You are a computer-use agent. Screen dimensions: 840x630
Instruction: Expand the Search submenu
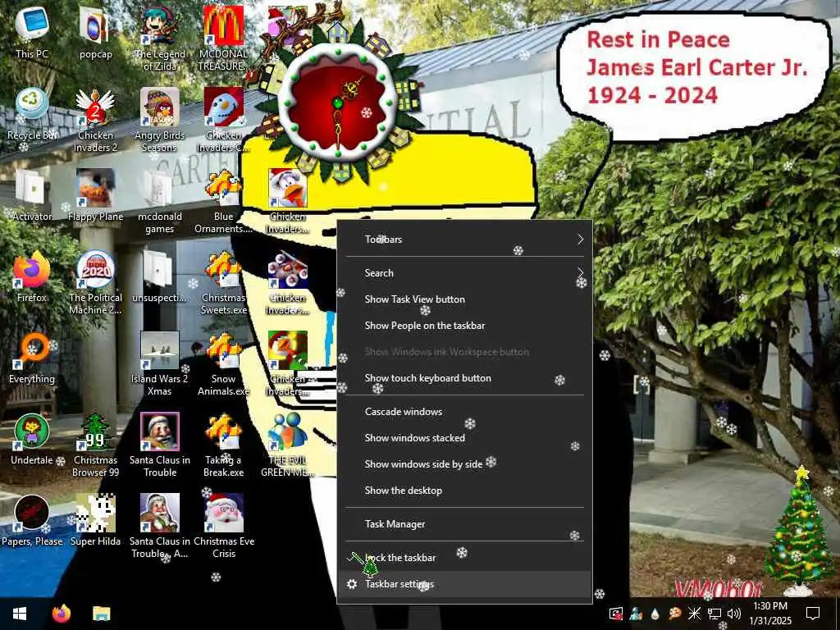pos(464,273)
